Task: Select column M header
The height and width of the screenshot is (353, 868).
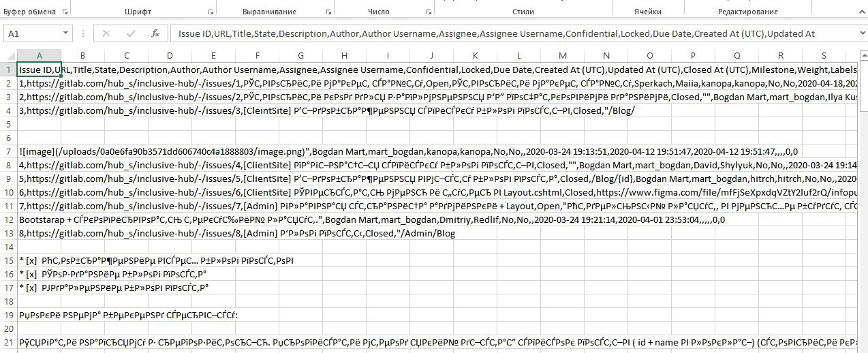Action: pos(562,56)
